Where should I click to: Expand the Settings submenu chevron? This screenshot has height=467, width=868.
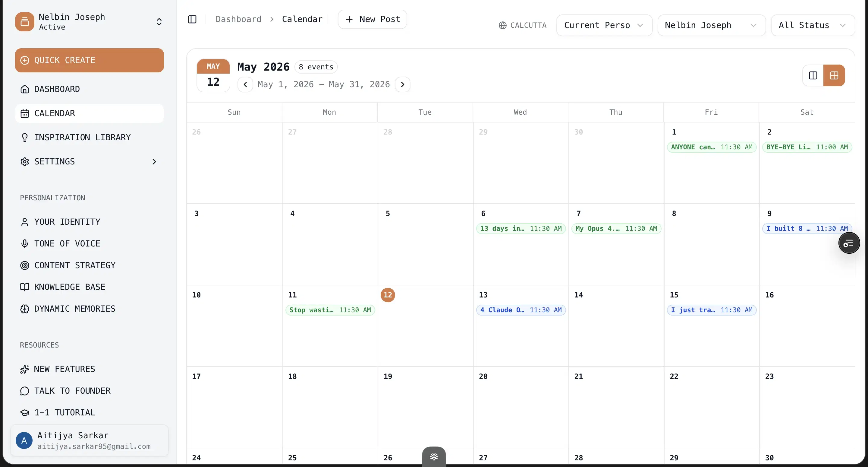(154, 162)
